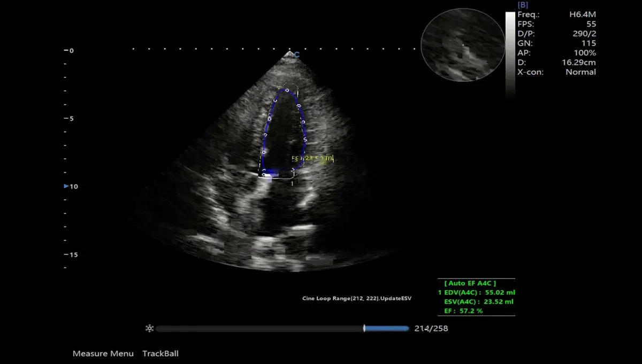Click the blue focus arrow at depth 10

[x=66, y=186]
